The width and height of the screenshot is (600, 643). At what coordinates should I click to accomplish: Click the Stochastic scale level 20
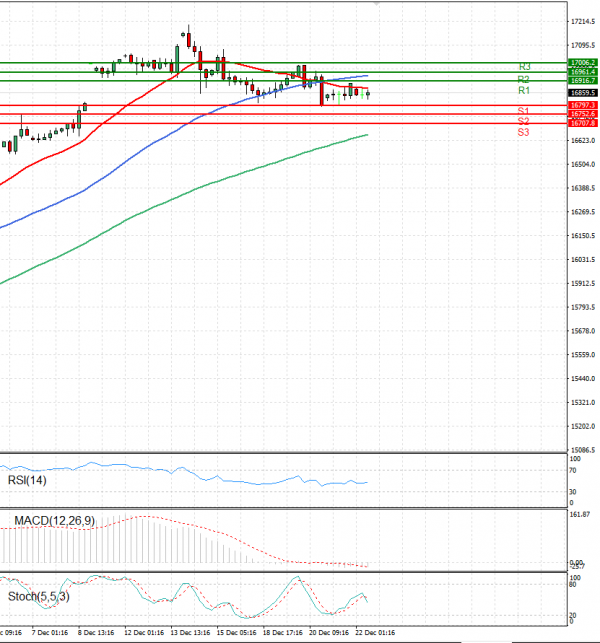[573, 615]
